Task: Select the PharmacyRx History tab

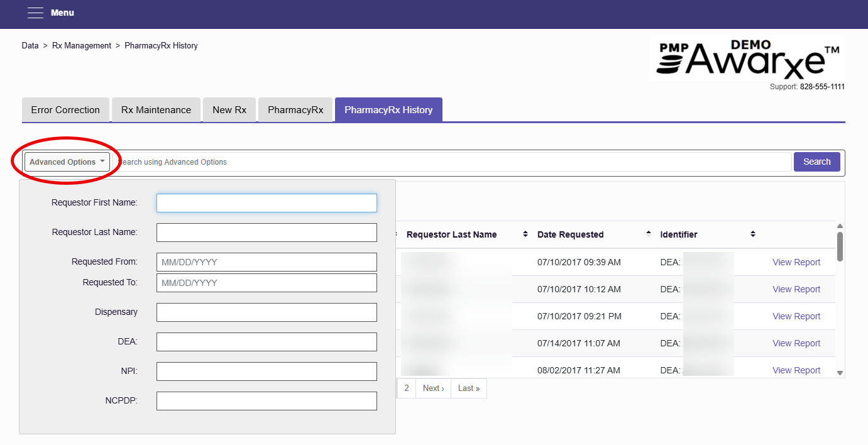Action: pyautogui.click(x=388, y=110)
